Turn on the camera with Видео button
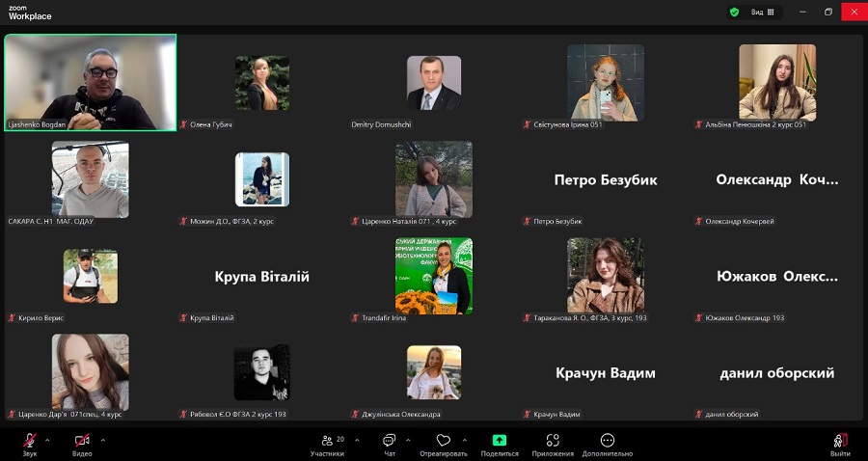868x461 pixels. [x=82, y=442]
